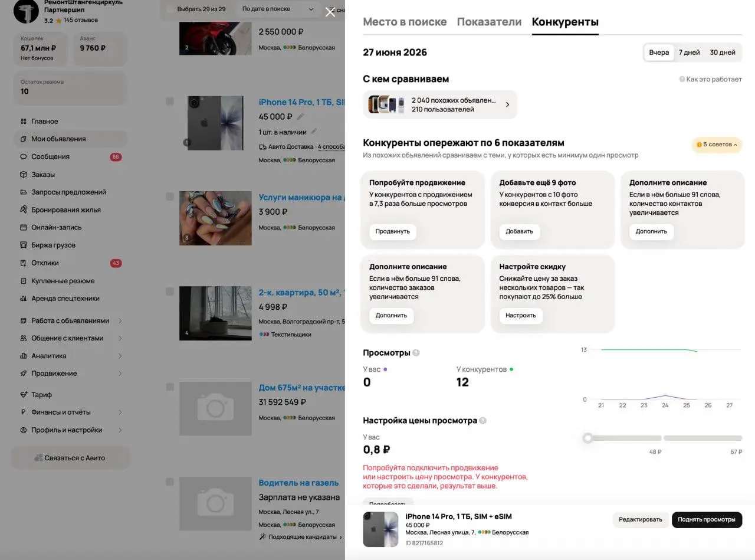Click slider track segment above 67 ₽
755x560 pixels.
[703, 438]
